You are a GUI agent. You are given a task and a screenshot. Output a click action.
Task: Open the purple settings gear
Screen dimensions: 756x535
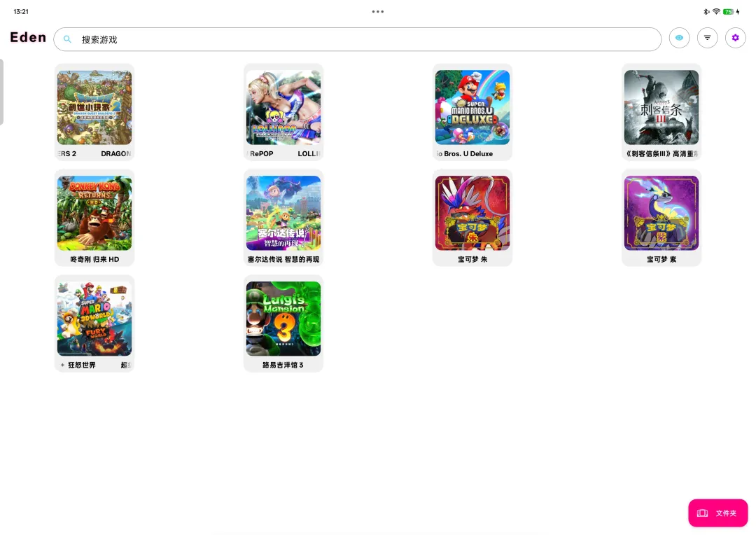[x=735, y=38]
